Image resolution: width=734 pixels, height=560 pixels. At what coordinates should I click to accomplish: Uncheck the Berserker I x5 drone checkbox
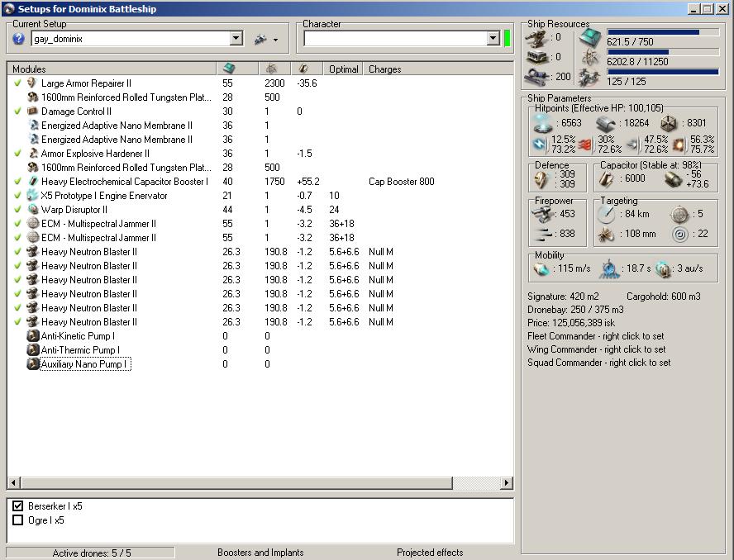[18, 506]
